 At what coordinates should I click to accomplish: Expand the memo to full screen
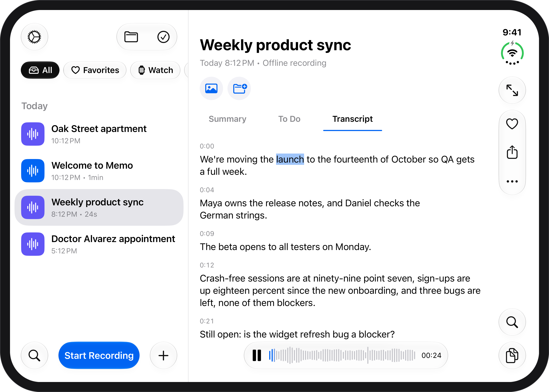(512, 90)
